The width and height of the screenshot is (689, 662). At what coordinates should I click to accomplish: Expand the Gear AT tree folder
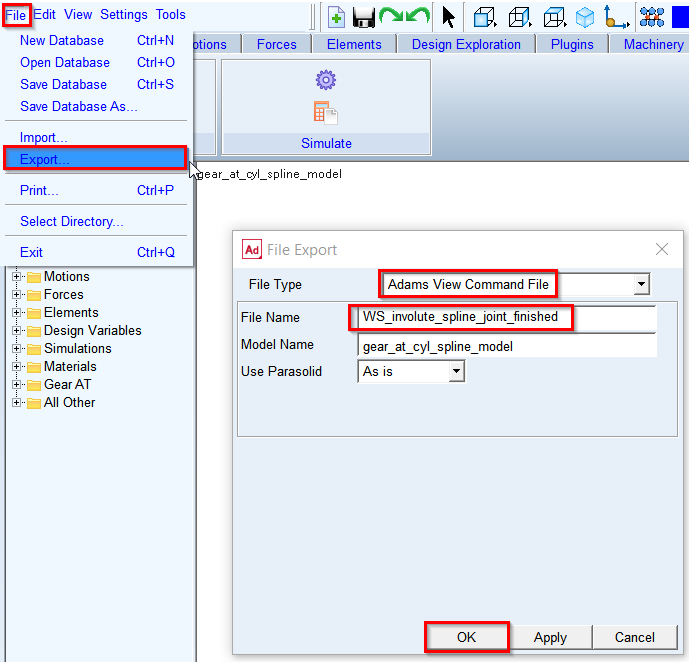[x=16, y=384]
